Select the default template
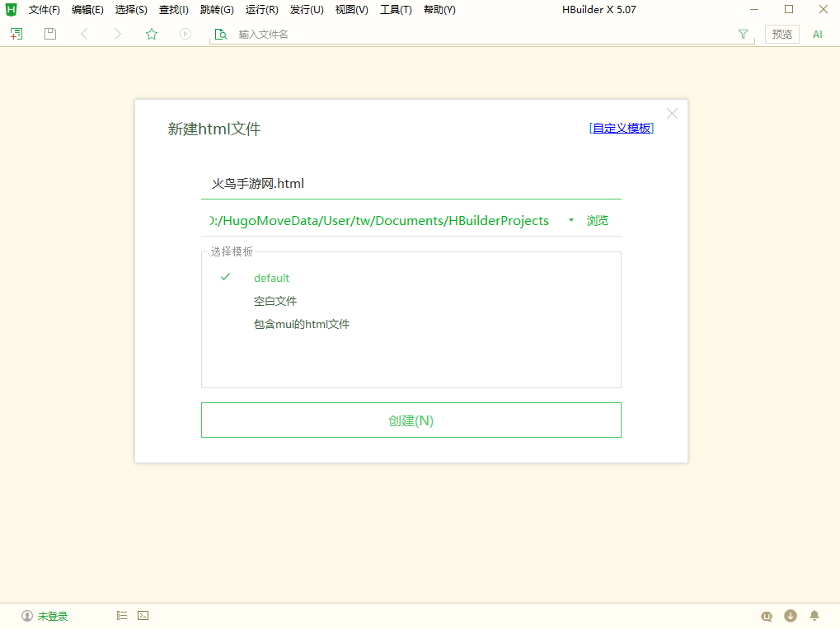Viewport: 840px width, 629px height. point(271,278)
